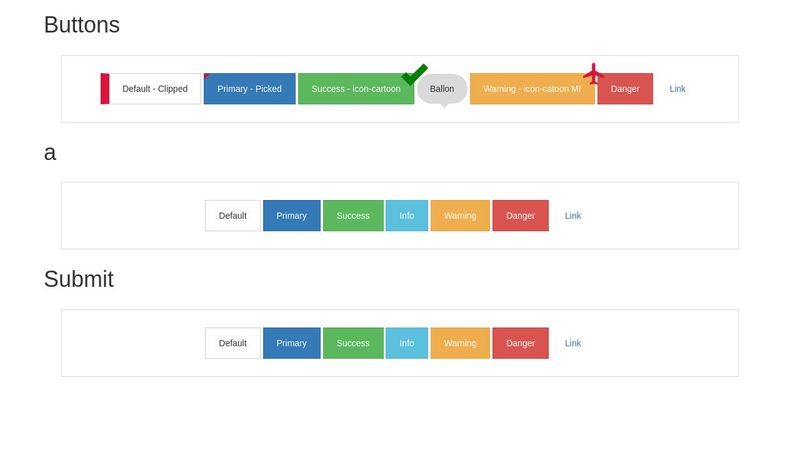Click the green checkmark icon on the Success button
The height and width of the screenshot is (450, 800).
pos(414,75)
